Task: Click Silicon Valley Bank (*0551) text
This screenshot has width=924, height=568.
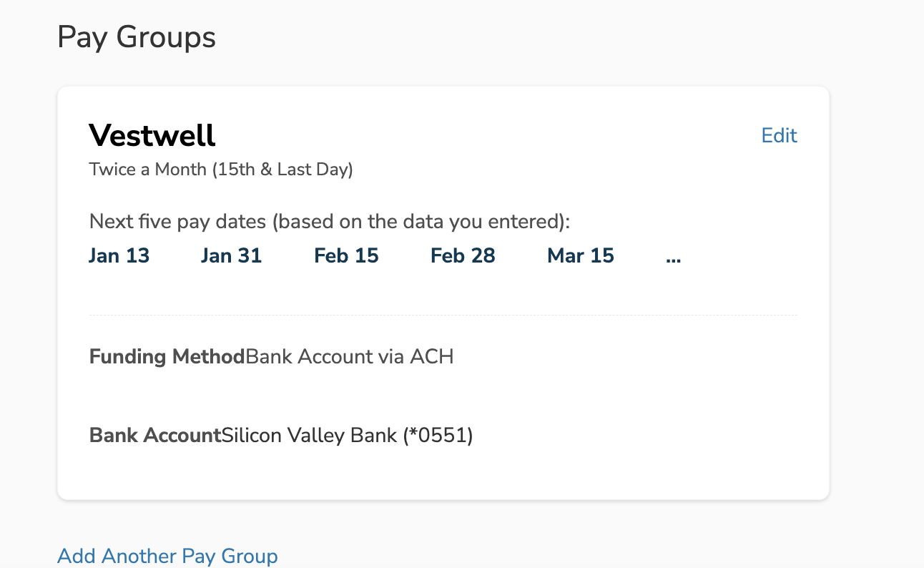Action: click(x=347, y=435)
